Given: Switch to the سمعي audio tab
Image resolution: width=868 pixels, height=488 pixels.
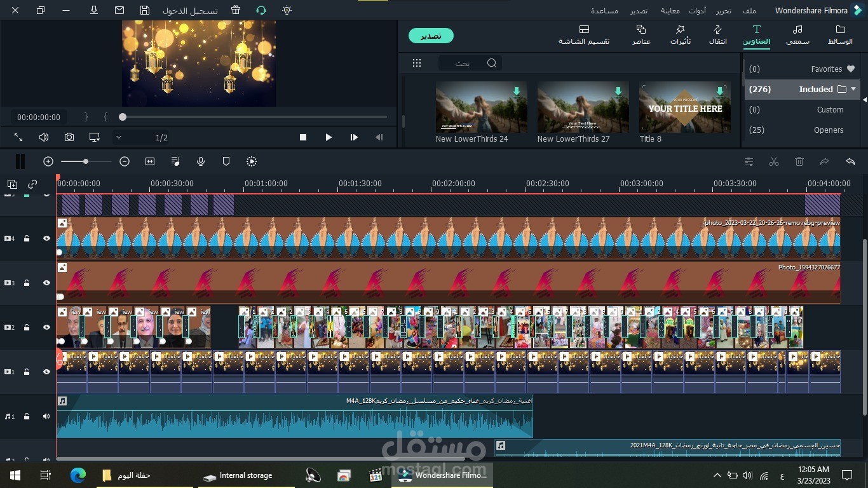Looking at the screenshot, I should click(797, 35).
